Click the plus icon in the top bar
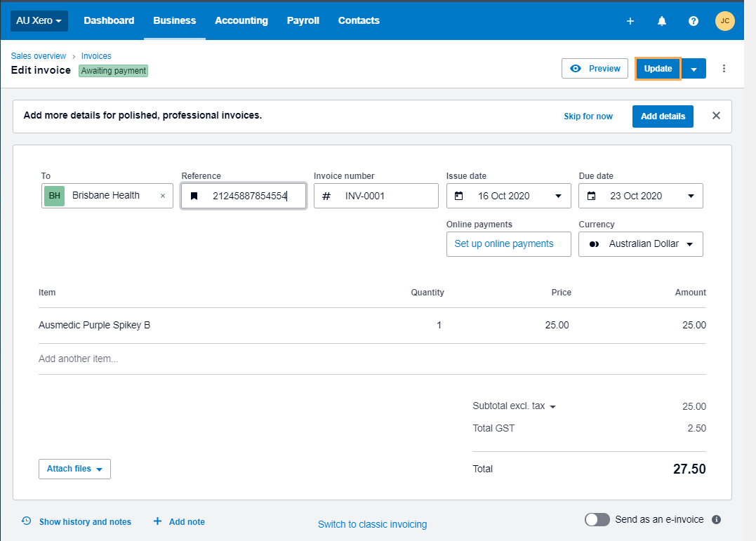756x541 pixels. click(630, 21)
